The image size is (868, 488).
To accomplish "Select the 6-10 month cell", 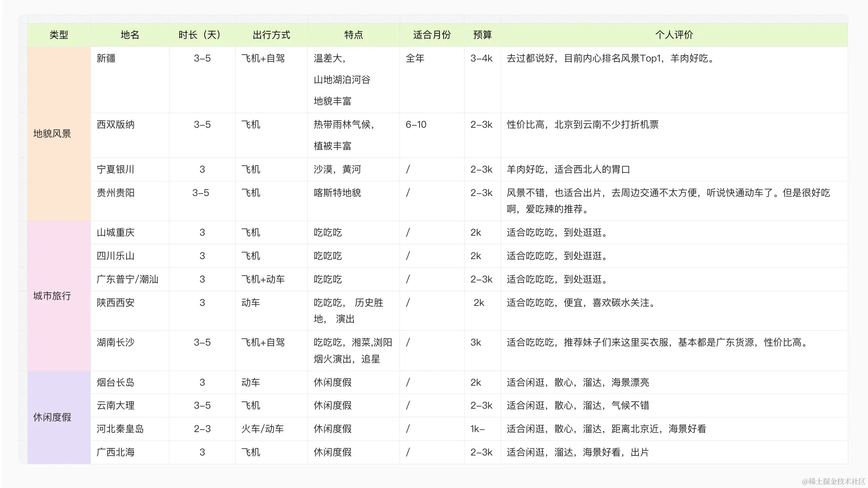I will pyautogui.click(x=416, y=125).
